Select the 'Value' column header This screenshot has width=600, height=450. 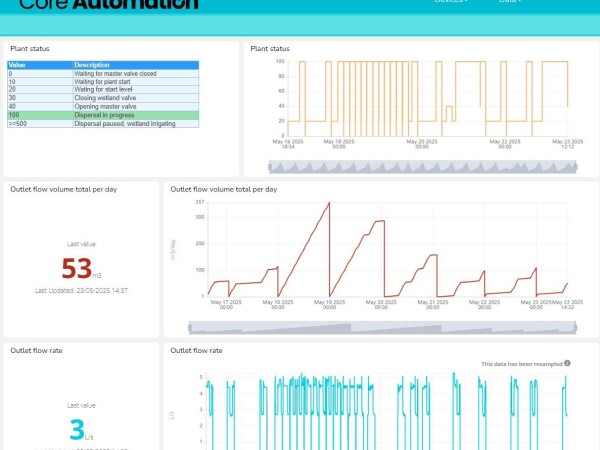pos(40,65)
